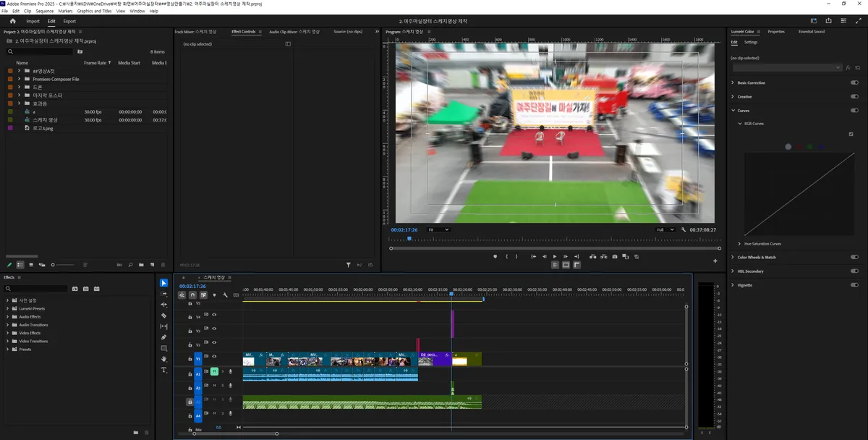
Task: Uncheck the RGB Curves checkbox
Action: coord(851,134)
